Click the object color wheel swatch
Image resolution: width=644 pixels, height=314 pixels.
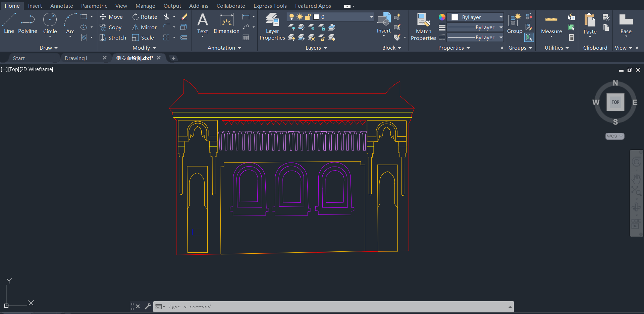[442, 17]
